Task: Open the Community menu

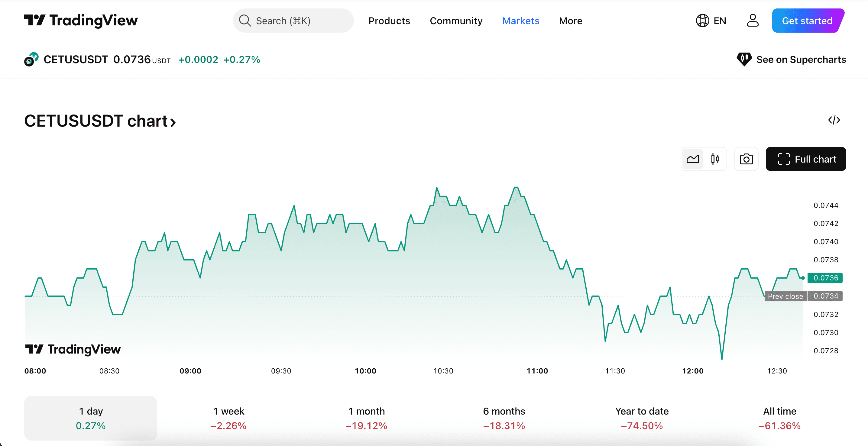Action: click(x=456, y=21)
